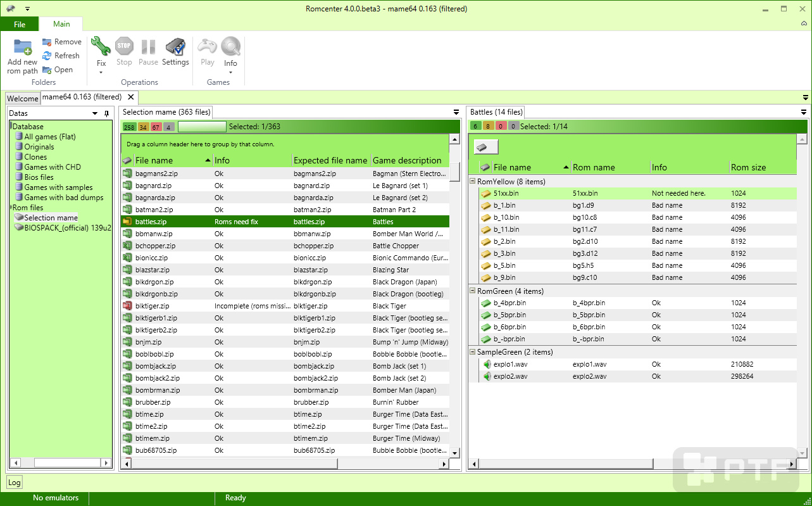The image size is (812, 506).
Task: Click the bagmans2.zip green file icon
Action: click(x=127, y=174)
